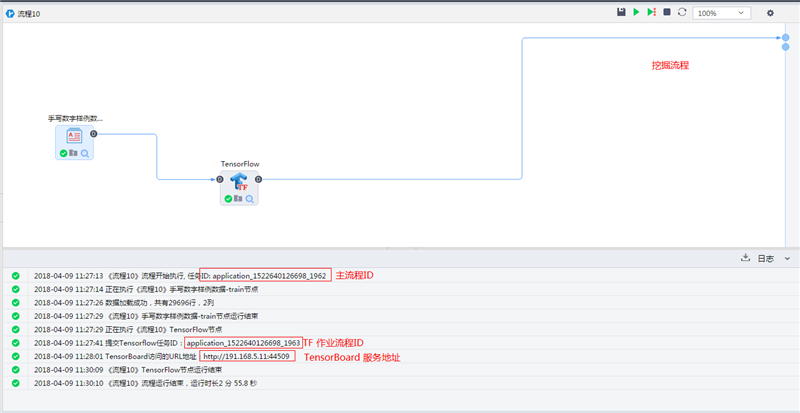Click the input port of the TensorFlow node
This screenshot has height=413, width=800.
point(220,179)
